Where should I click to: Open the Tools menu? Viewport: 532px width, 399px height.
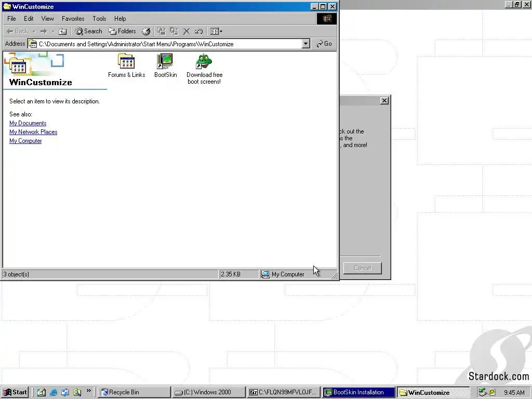coord(99,19)
